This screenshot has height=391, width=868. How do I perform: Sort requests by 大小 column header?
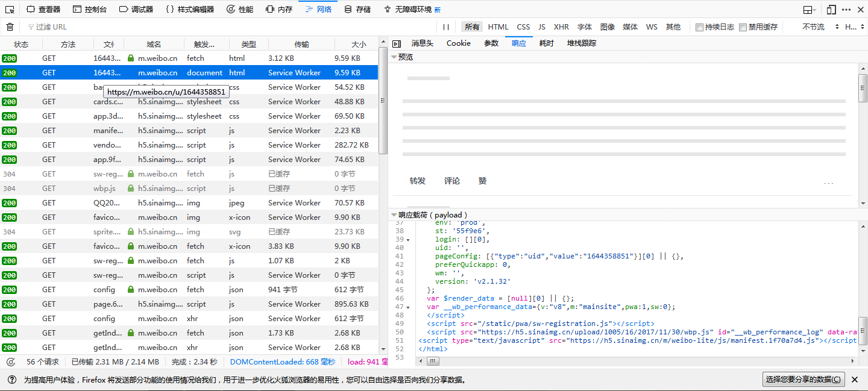[358, 45]
